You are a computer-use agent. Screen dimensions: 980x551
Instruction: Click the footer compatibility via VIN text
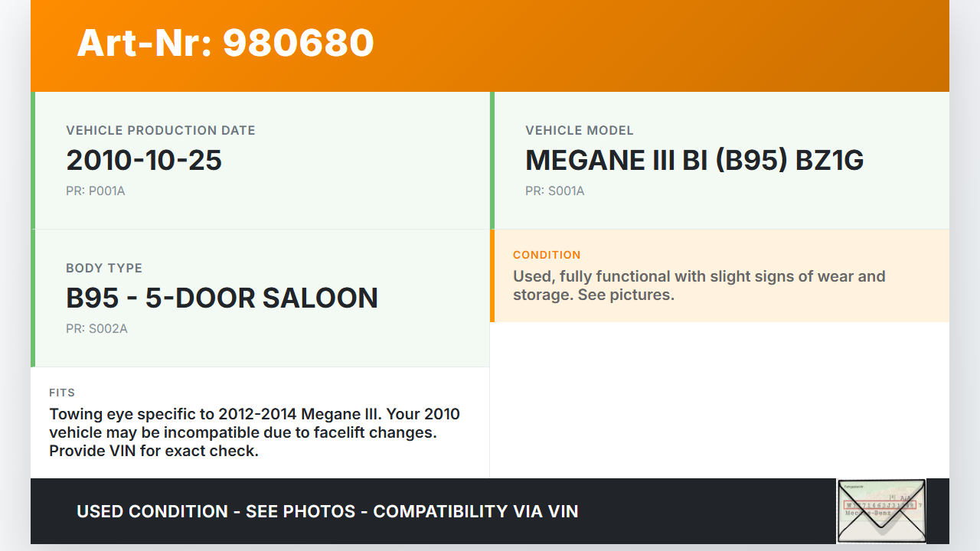tap(328, 511)
